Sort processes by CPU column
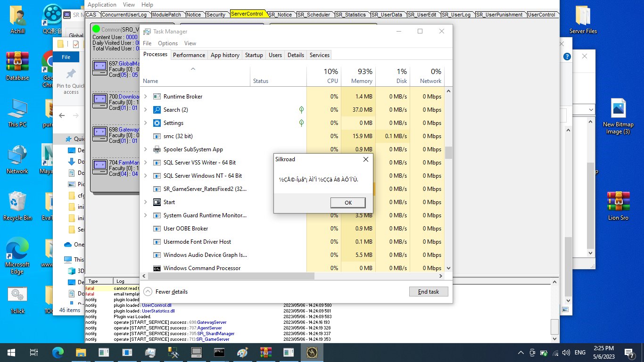Viewport: 644px width, 362px height. tap(324, 76)
